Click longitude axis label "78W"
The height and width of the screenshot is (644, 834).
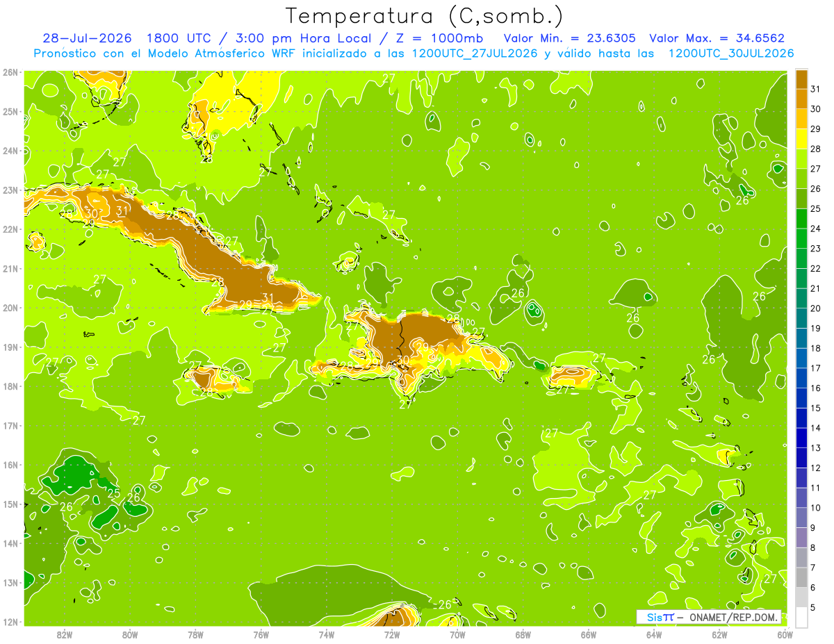195,635
